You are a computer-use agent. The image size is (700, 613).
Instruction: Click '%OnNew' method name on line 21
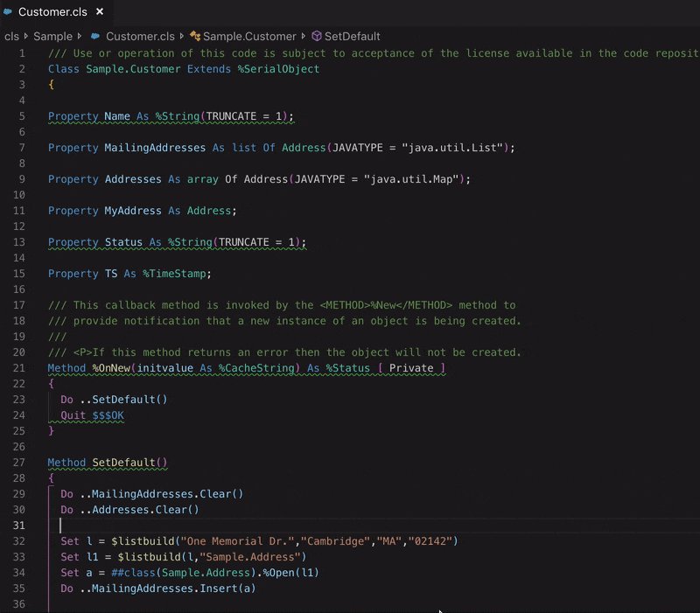click(x=111, y=368)
